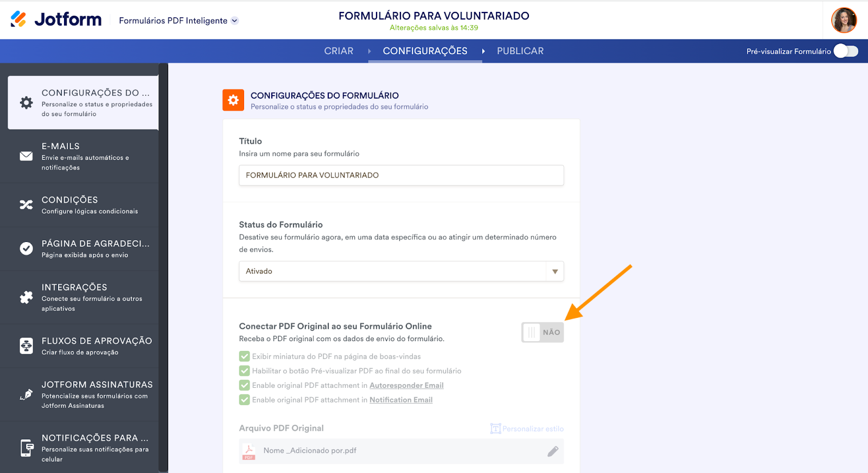The width and height of the screenshot is (868, 473).
Task: Open the E-mails envelope icon section
Action: point(26,156)
